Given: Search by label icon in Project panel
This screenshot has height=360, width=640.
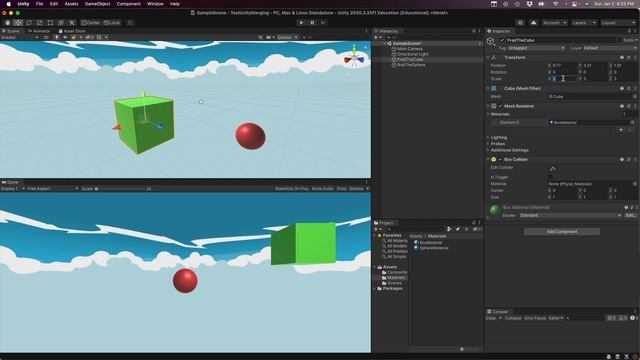Looking at the screenshot, I should [x=458, y=229].
